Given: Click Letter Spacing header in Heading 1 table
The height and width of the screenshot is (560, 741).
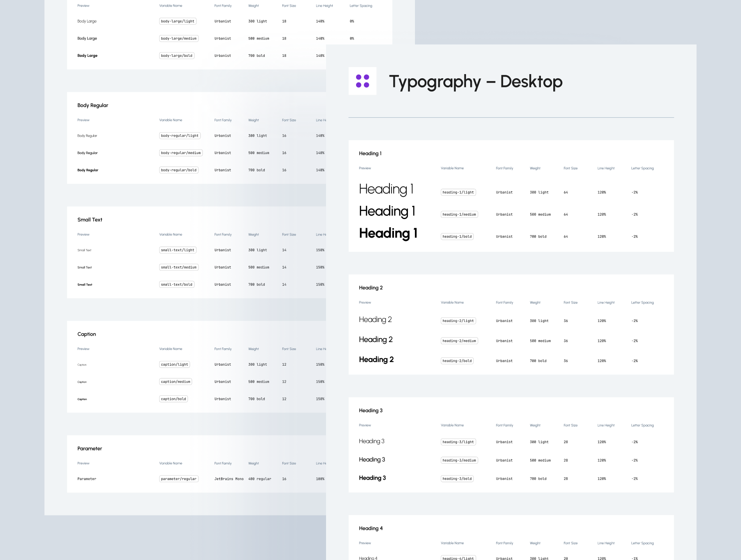Looking at the screenshot, I should click(x=642, y=168).
